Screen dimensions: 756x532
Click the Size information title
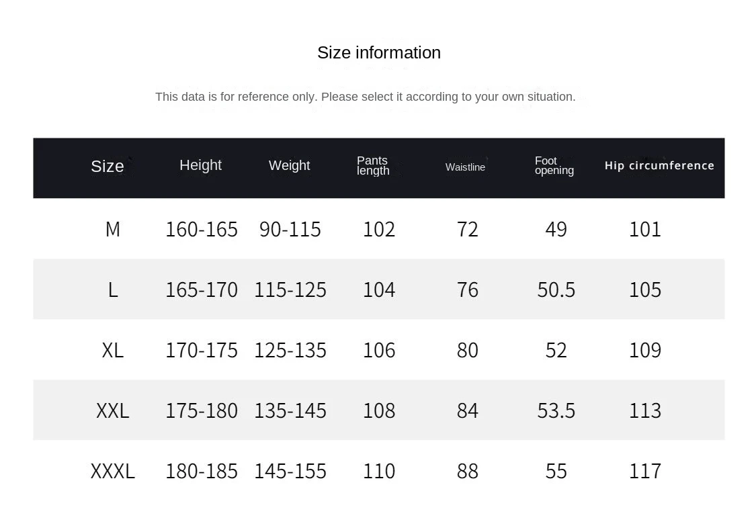[x=379, y=52]
